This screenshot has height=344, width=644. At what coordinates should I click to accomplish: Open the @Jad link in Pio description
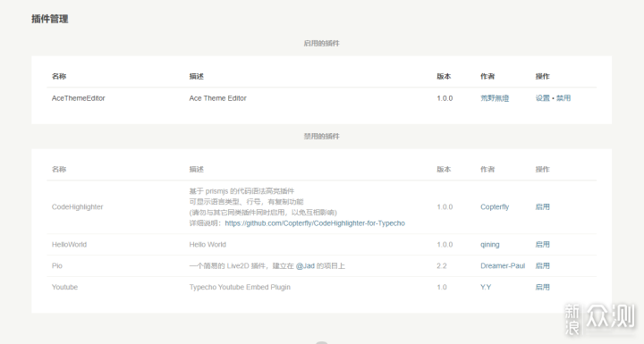pyautogui.click(x=305, y=266)
